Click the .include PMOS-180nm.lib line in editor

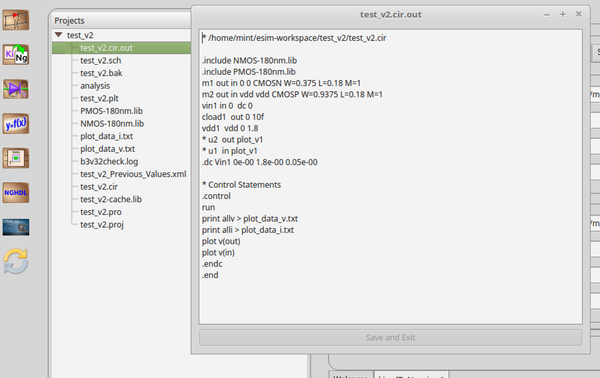click(x=249, y=72)
